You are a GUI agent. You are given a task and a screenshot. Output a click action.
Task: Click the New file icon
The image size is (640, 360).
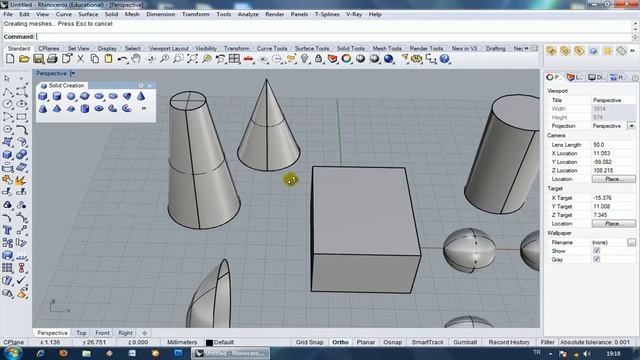[10, 59]
